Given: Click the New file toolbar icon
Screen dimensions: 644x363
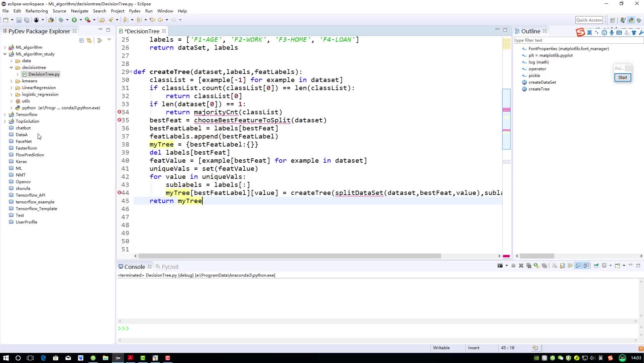Looking at the screenshot, I should point(6,20).
